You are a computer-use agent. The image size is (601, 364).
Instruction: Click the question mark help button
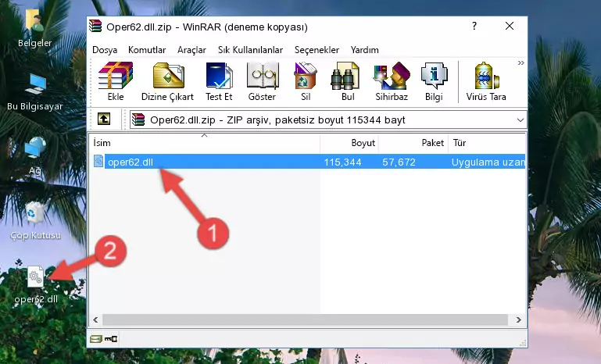(x=474, y=26)
